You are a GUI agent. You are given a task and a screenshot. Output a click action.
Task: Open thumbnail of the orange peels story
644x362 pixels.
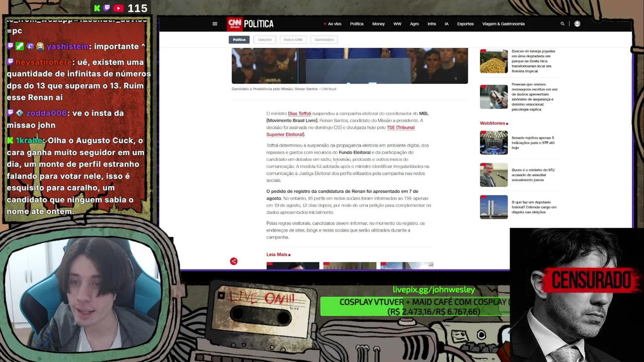point(494,61)
